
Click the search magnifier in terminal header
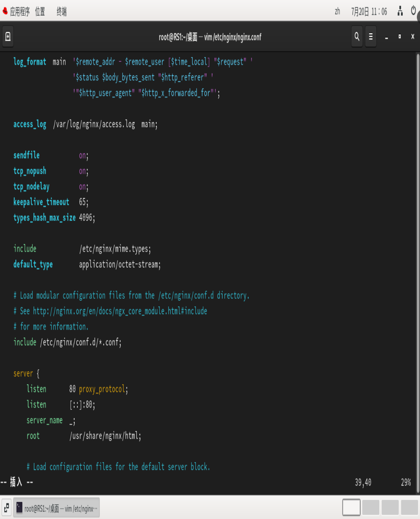(357, 37)
